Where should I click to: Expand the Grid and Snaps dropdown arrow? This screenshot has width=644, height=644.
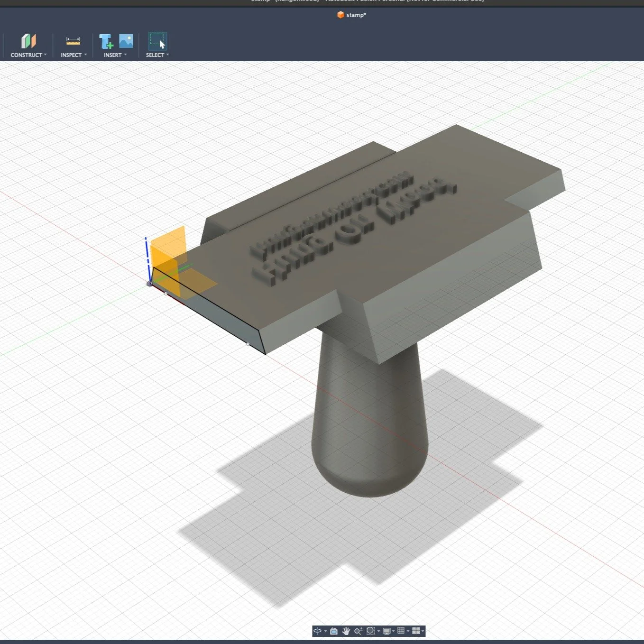pyautogui.click(x=408, y=631)
